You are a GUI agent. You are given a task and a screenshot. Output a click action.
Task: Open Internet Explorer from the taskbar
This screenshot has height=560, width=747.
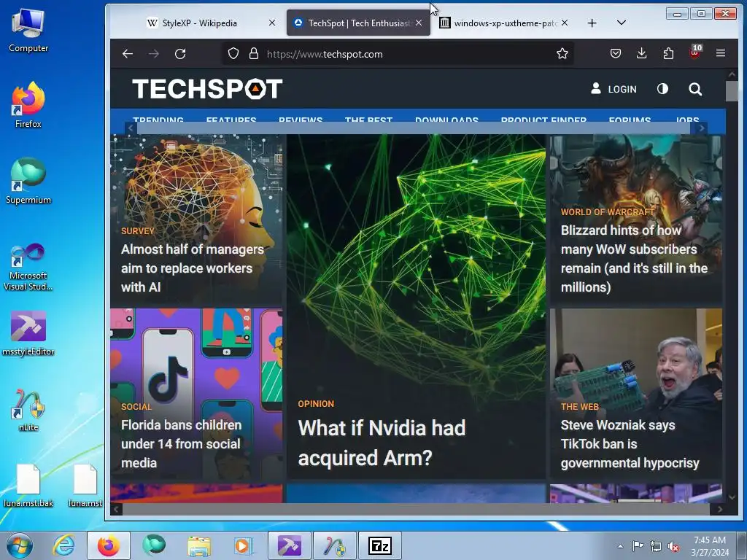[x=64, y=545]
